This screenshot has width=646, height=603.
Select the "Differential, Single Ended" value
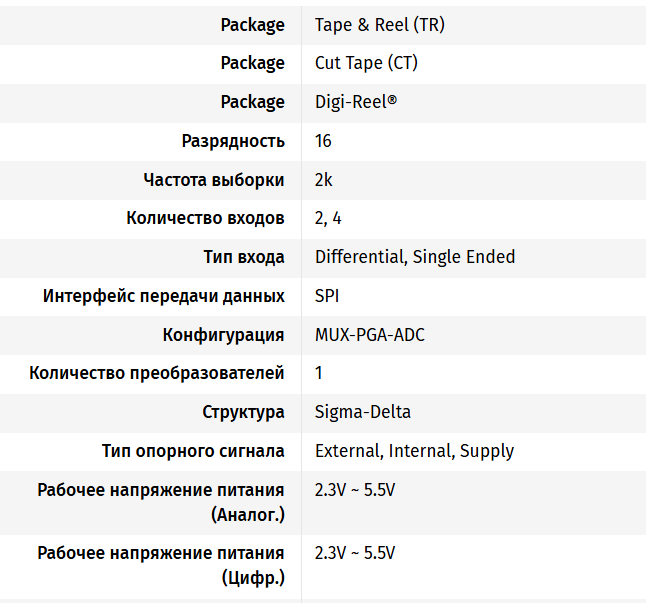(415, 257)
